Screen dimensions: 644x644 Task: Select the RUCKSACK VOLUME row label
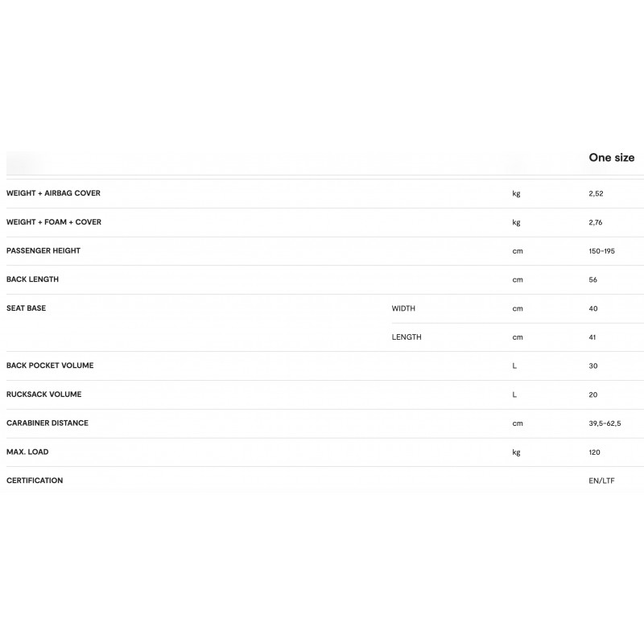[43, 394]
